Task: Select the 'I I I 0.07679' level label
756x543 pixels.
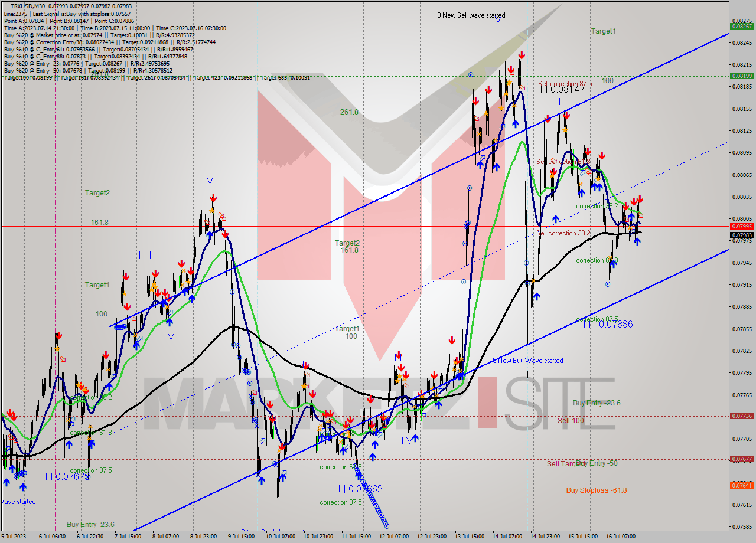Action: [64, 476]
